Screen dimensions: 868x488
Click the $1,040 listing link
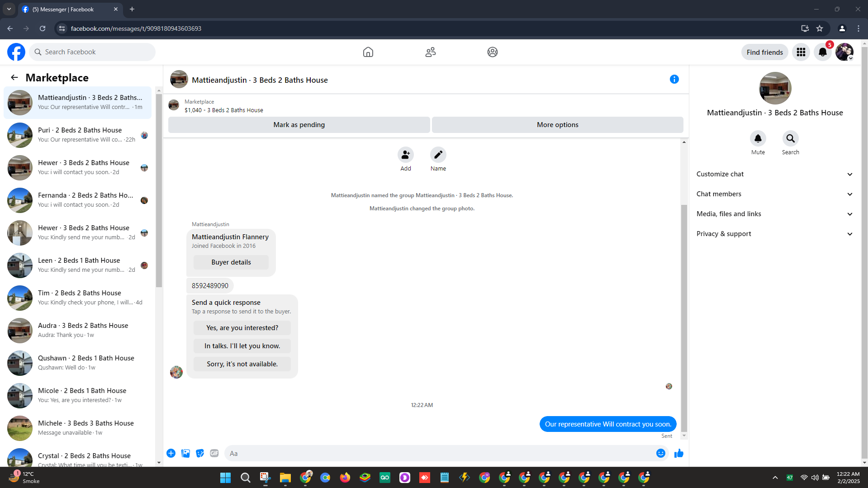coord(224,110)
